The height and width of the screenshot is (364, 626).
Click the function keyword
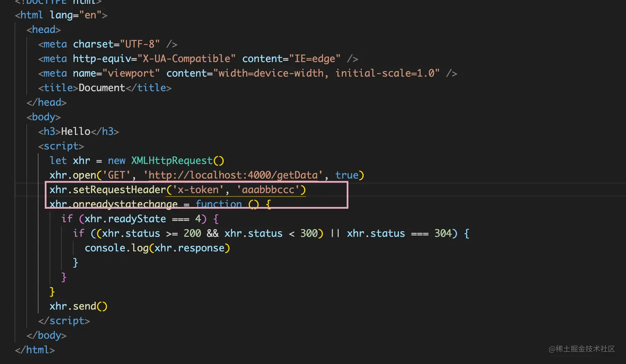219,204
